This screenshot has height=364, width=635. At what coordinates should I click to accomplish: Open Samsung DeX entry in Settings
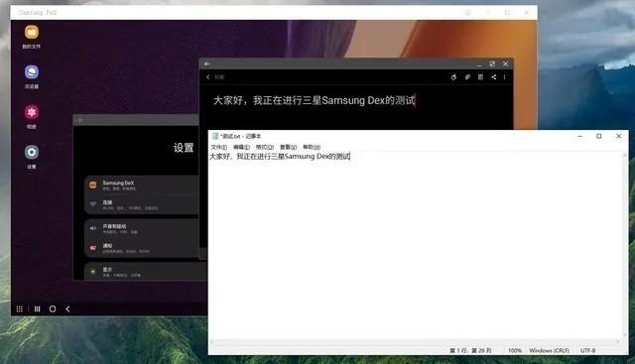(141, 185)
